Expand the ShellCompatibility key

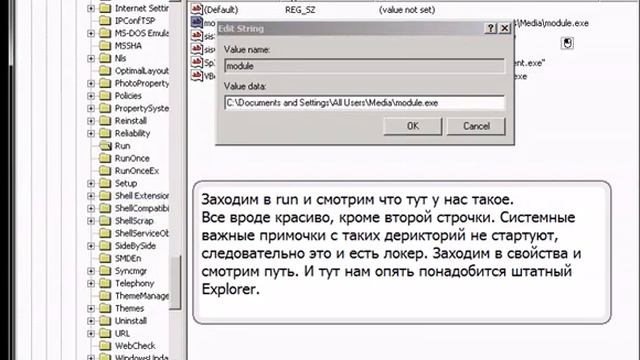(x=91, y=208)
